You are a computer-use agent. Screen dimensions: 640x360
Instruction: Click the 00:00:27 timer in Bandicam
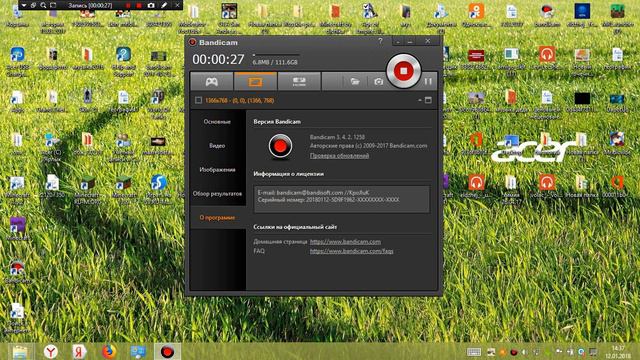coord(218,60)
